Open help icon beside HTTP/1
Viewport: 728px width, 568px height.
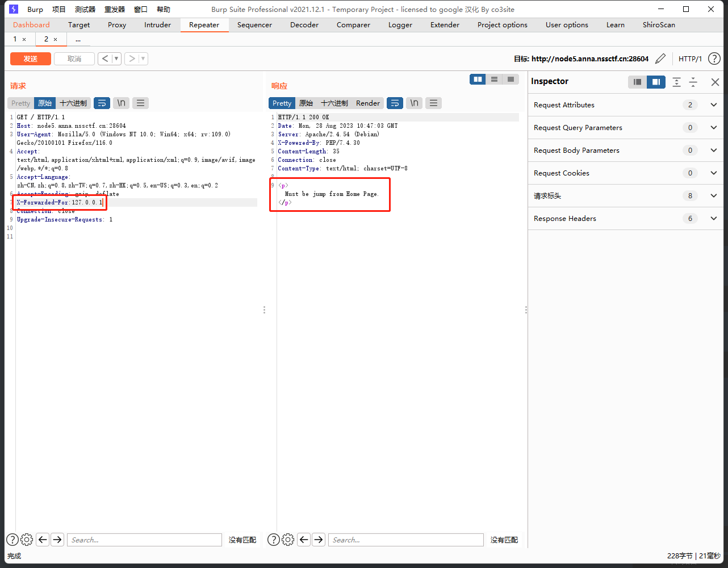click(x=714, y=59)
